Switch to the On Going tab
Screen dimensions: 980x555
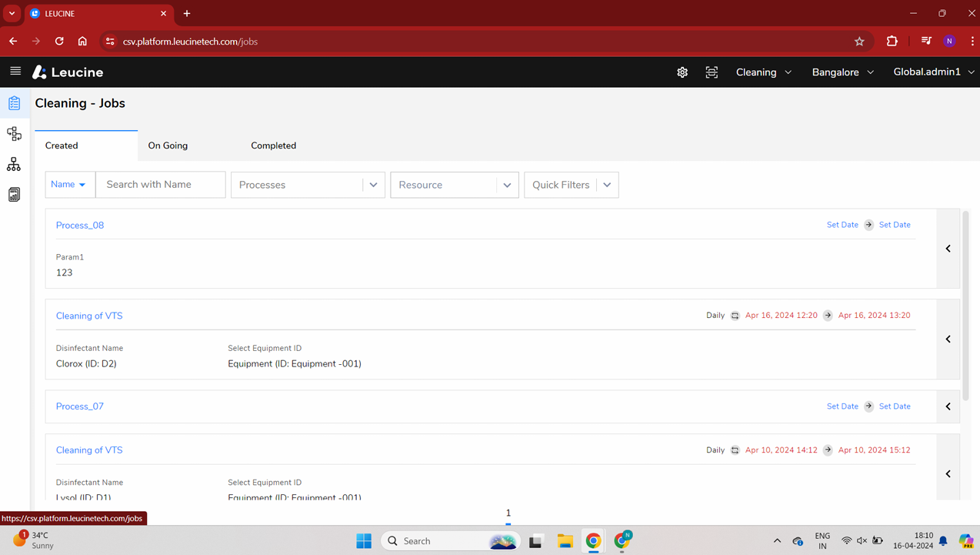coord(168,145)
